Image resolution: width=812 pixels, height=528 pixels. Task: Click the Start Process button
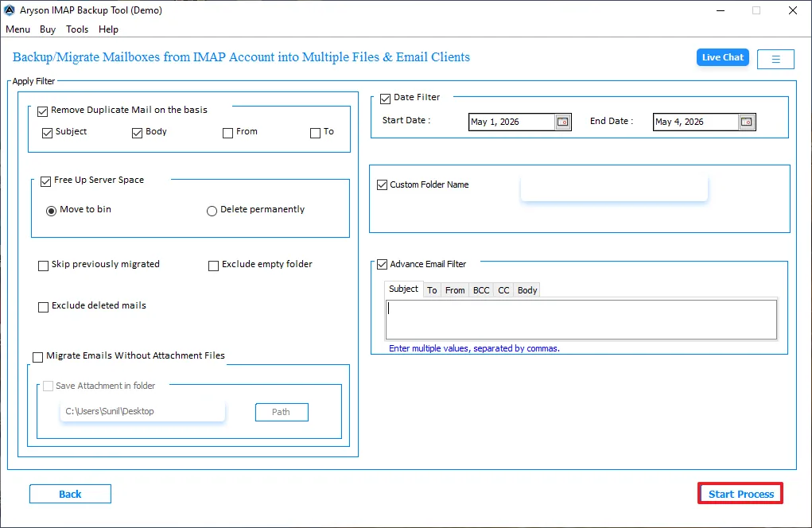tap(740, 494)
